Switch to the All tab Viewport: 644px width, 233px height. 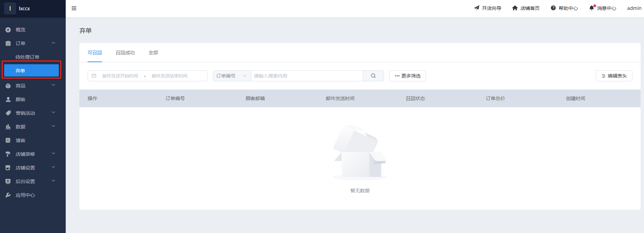[153, 53]
